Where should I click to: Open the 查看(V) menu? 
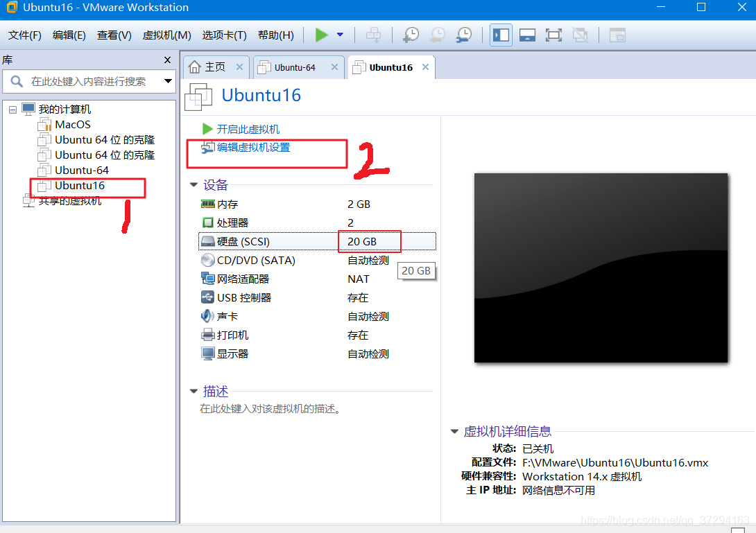[114, 35]
